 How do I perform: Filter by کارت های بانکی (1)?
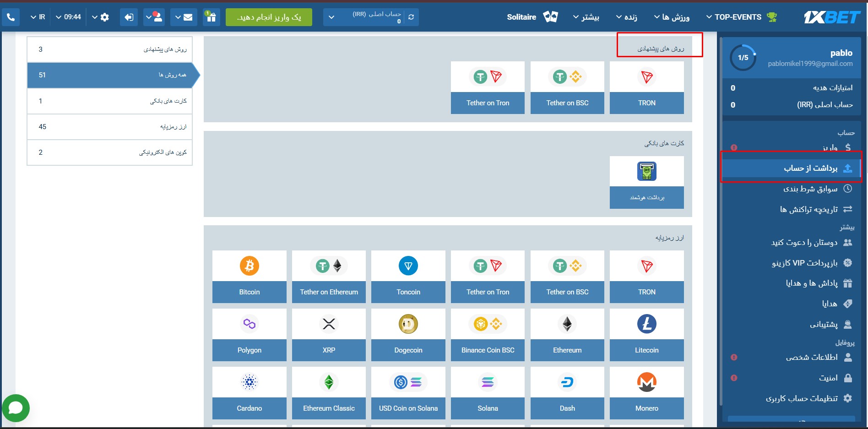(109, 101)
